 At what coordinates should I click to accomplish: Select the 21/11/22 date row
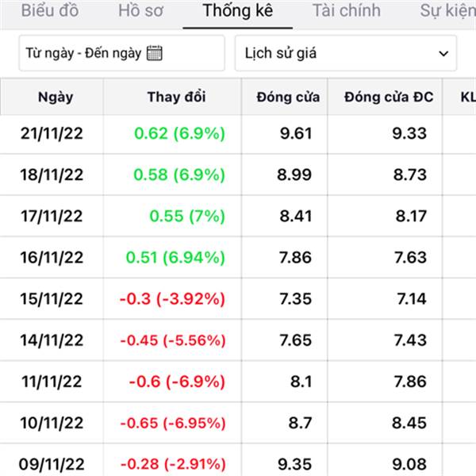[x=52, y=133]
